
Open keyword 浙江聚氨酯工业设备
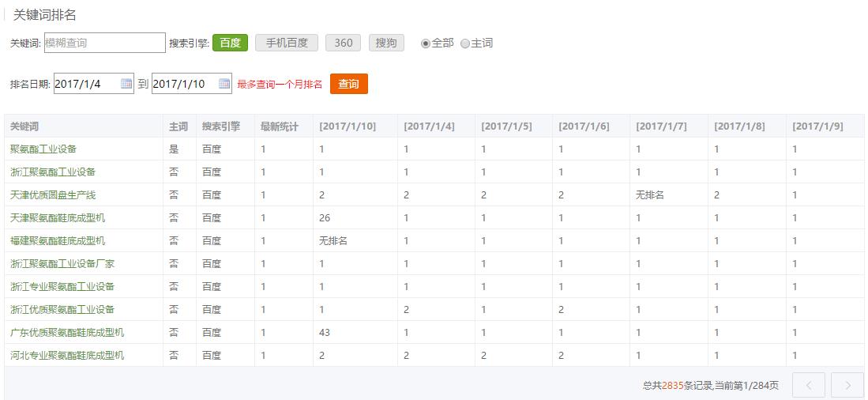point(53,172)
